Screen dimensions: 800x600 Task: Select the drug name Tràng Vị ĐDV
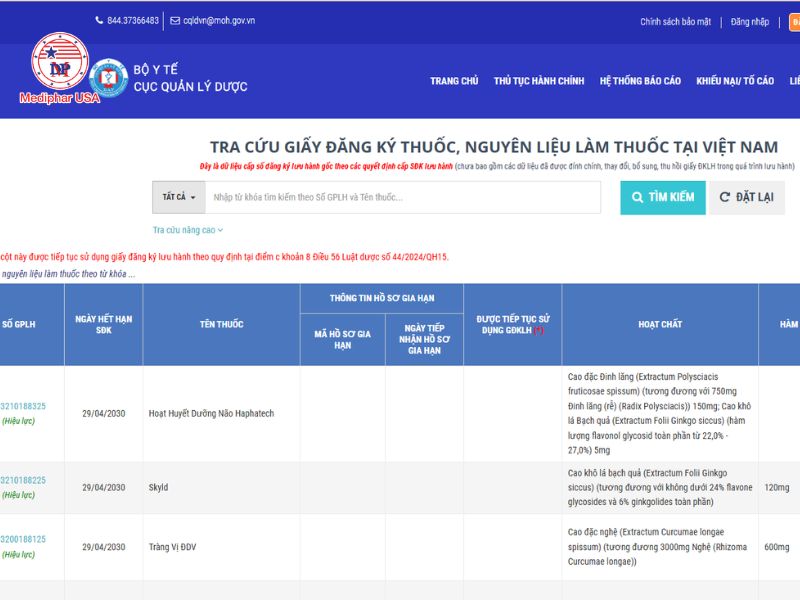pyautogui.click(x=172, y=547)
